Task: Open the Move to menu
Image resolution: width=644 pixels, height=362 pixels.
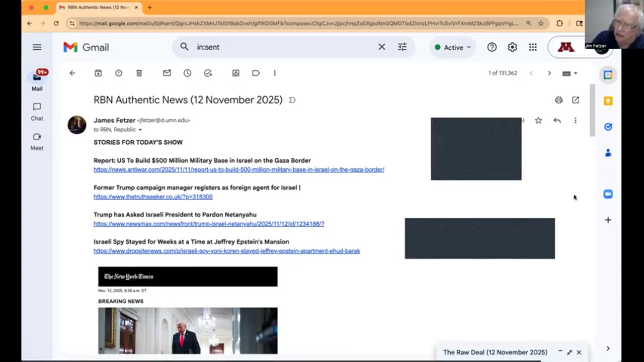Action: [235, 73]
